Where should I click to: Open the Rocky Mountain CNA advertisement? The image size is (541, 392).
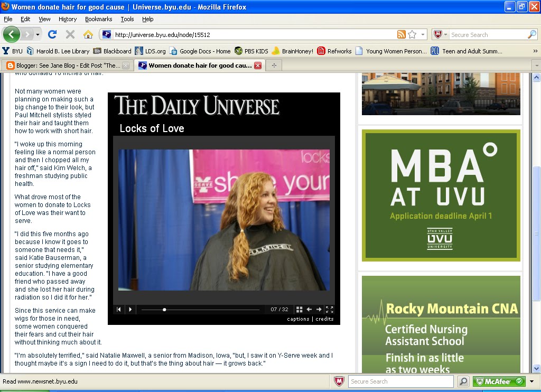[x=441, y=324]
